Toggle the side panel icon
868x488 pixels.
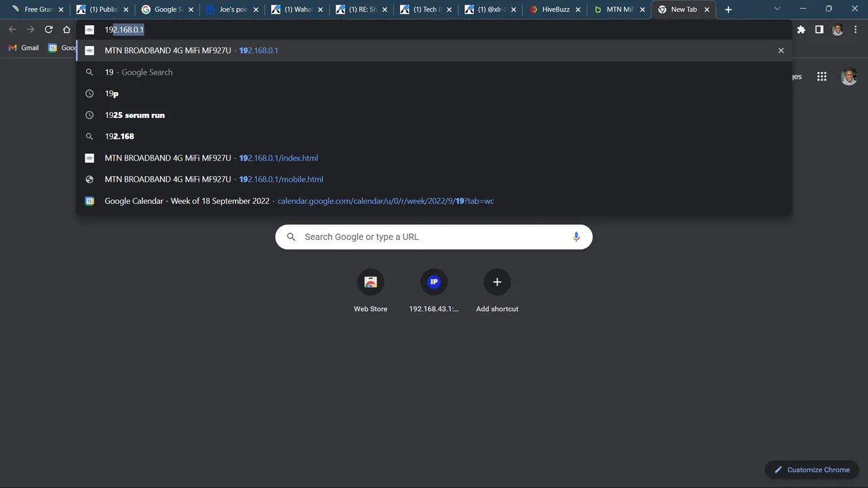(x=819, y=29)
